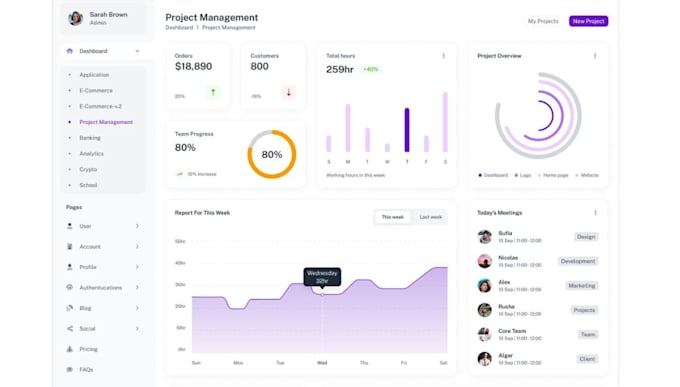Image resolution: width=680 pixels, height=387 pixels.
Task: Expand the Authentications section chevron
Action: coord(137,288)
